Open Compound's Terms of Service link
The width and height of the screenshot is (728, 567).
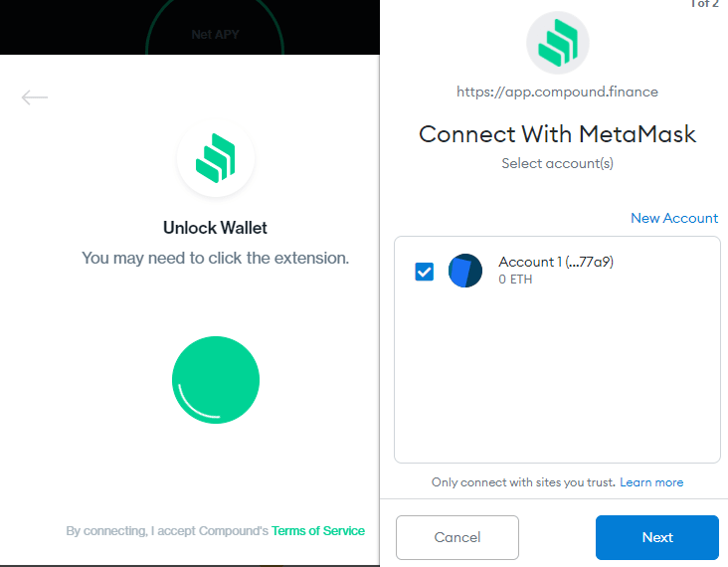pos(318,531)
